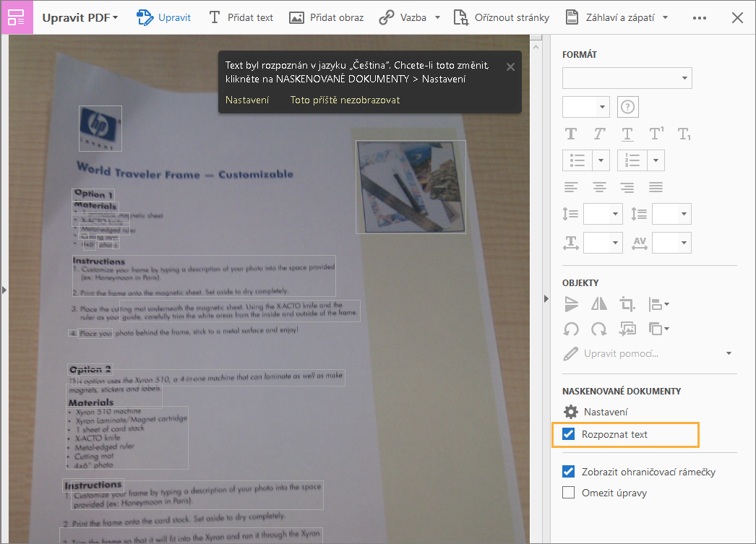756x544 pixels.
Task: Rotate object clockwise
Action: pyautogui.click(x=599, y=329)
